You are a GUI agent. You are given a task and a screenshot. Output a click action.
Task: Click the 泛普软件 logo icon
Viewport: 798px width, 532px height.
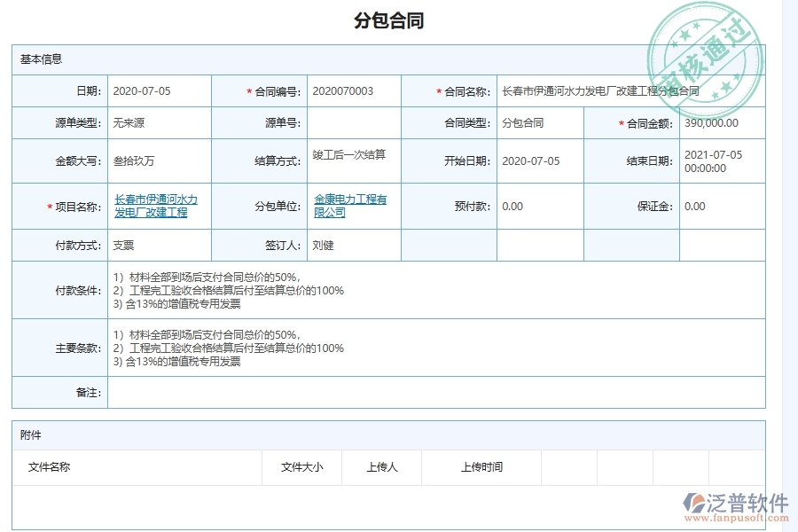693,501
